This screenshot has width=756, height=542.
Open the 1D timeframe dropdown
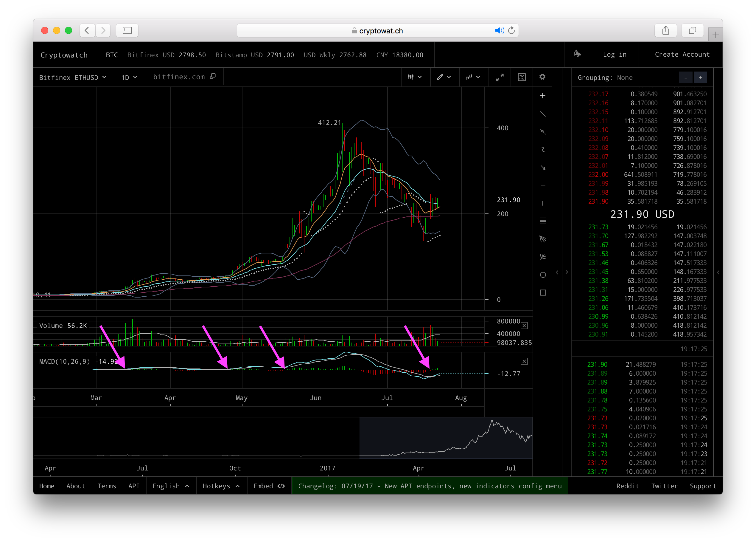point(130,78)
